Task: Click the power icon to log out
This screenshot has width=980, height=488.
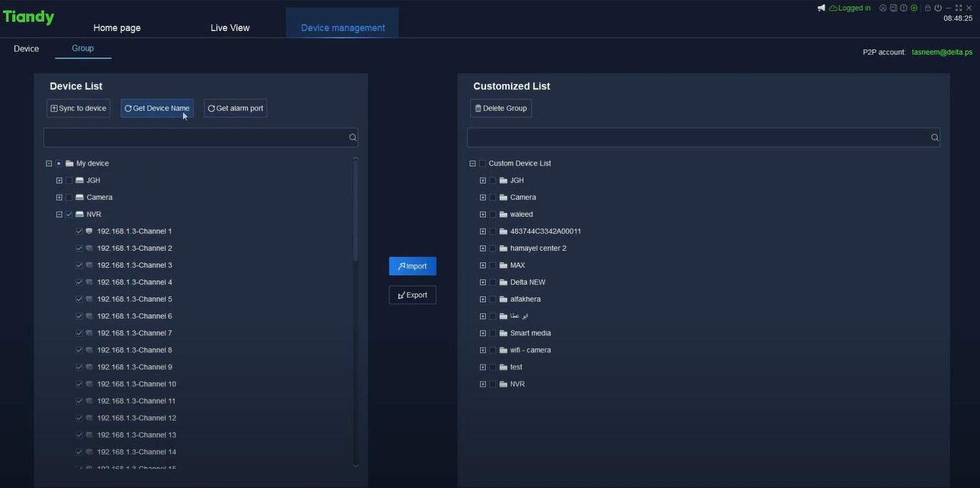Action: coord(937,6)
